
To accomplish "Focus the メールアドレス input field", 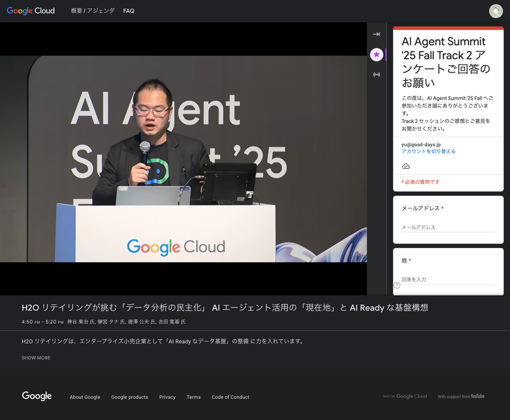I will [448, 228].
